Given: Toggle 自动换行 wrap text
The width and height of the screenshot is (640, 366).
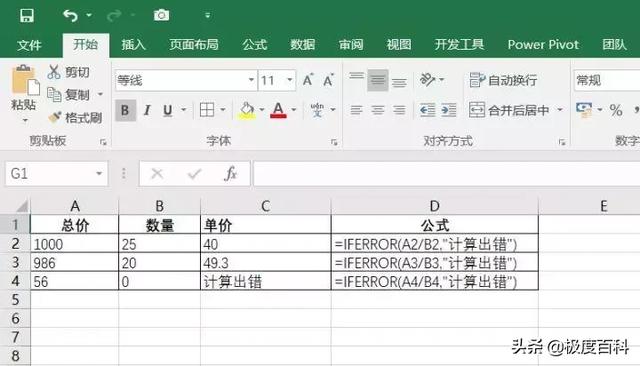Looking at the screenshot, I should tap(503, 80).
